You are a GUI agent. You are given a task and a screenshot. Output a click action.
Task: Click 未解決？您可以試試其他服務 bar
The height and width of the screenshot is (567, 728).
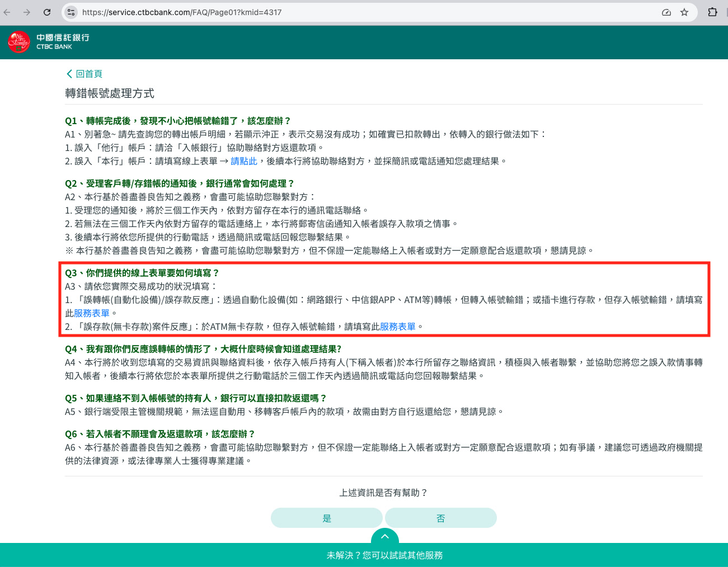(x=364, y=555)
